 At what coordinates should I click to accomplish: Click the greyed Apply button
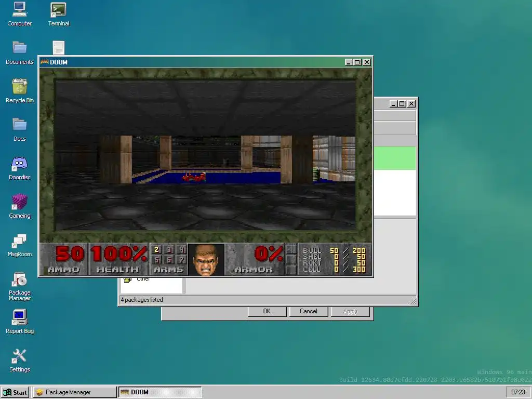[350, 311]
